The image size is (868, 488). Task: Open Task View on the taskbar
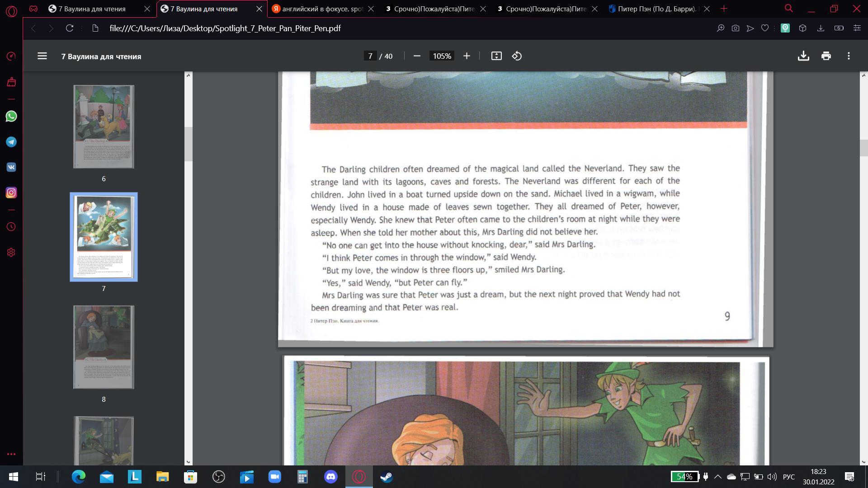pyautogui.click(x=41, y=477)
